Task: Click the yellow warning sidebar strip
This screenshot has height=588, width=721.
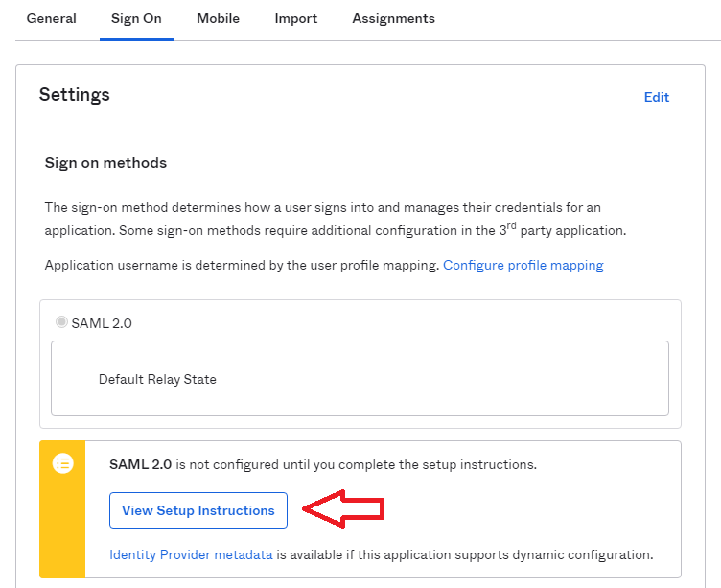Action: (62, 509)
